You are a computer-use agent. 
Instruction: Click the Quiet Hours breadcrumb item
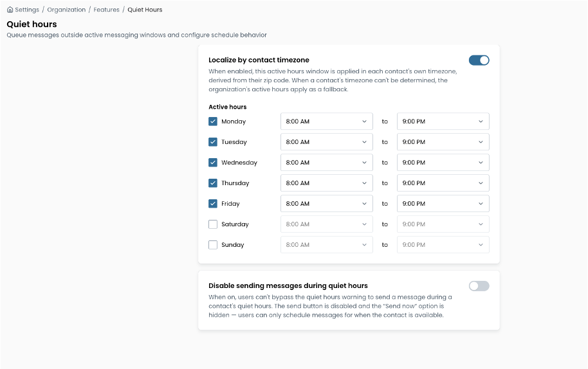[x=145, y=10]
